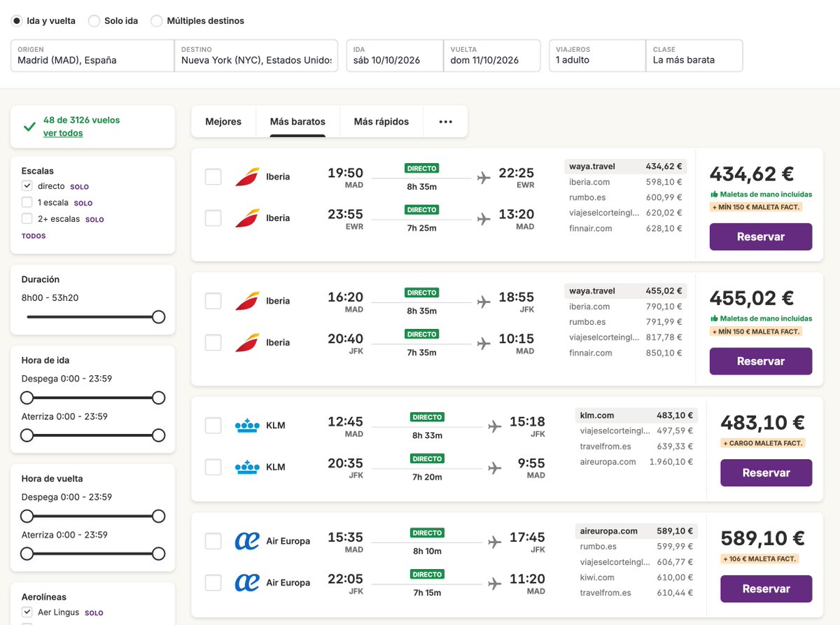Screen dimensions: 840x625
Task: Click Iberia logo on 20:40 JFK flight
Action: click(x=246, y=343)
